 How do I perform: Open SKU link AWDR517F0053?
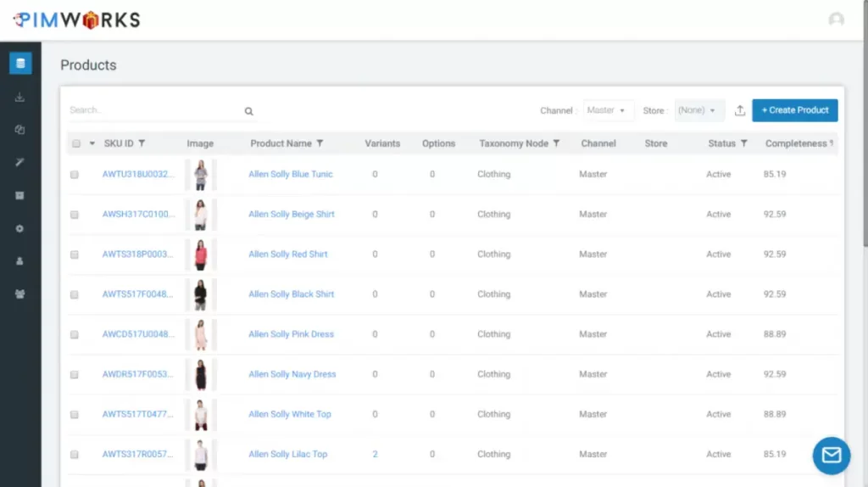(x=138, y=374)
